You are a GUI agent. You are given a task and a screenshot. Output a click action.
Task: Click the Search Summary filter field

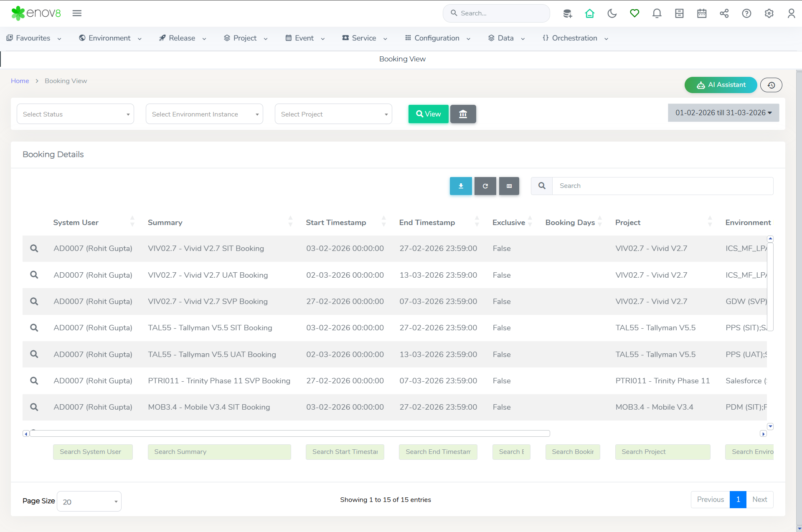click(219, 452)
